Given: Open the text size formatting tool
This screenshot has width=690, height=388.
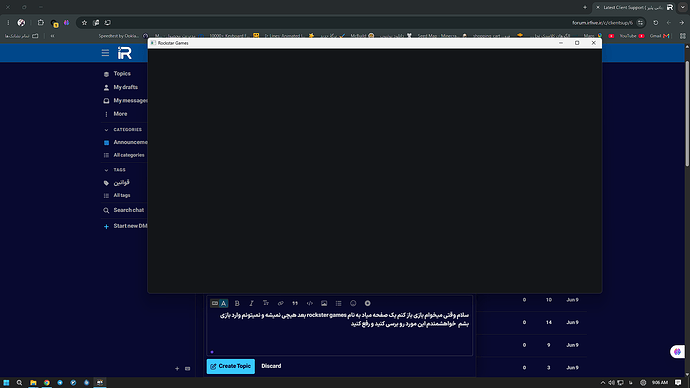Looking at the screenshot, I should pos(266,303).
